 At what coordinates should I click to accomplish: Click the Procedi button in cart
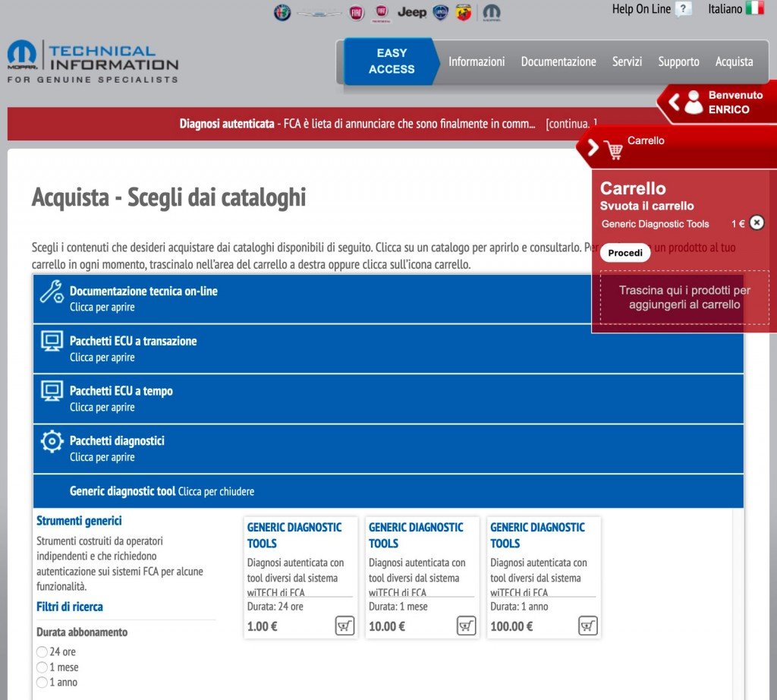(625, 253)
